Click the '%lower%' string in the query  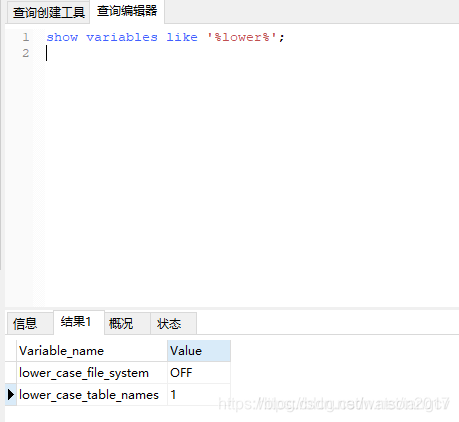click(x=242, y=37)
